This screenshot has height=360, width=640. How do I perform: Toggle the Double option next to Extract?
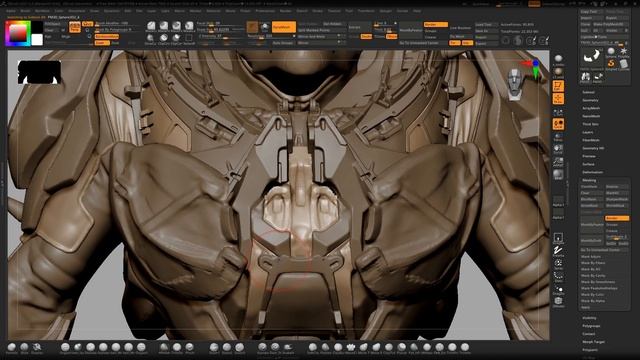click(x=367, y=36)
